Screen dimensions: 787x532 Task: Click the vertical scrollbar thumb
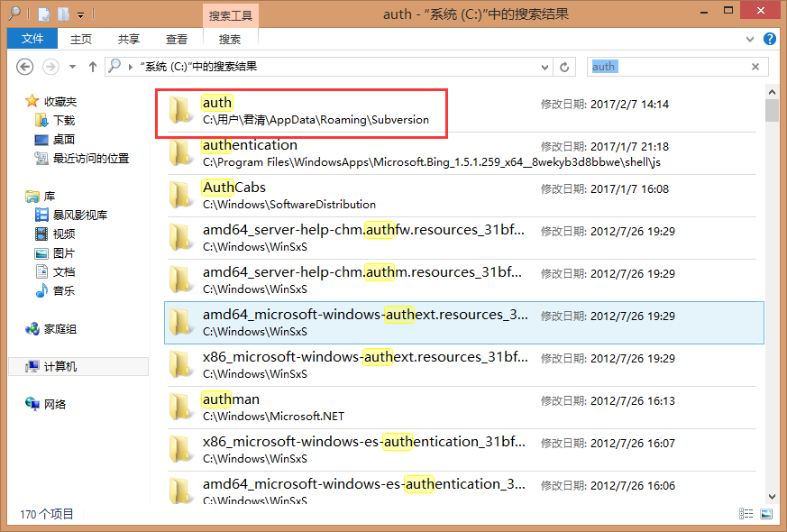772,110
